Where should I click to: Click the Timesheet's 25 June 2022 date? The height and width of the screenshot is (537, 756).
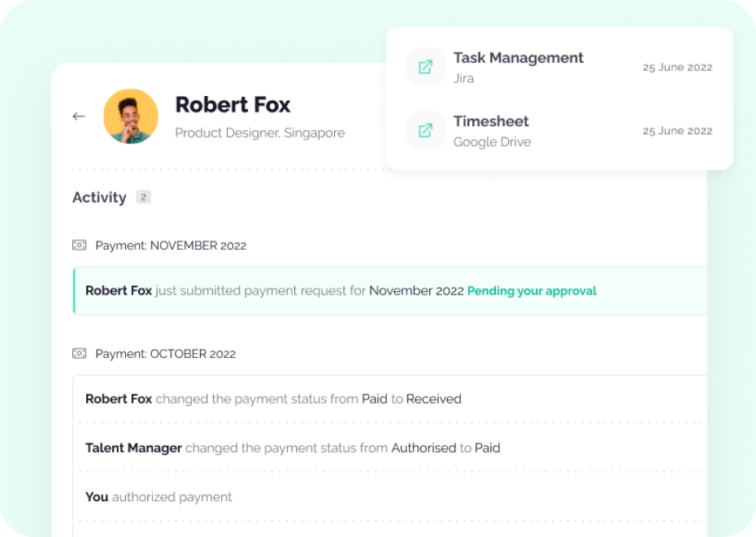coord(677,131)
